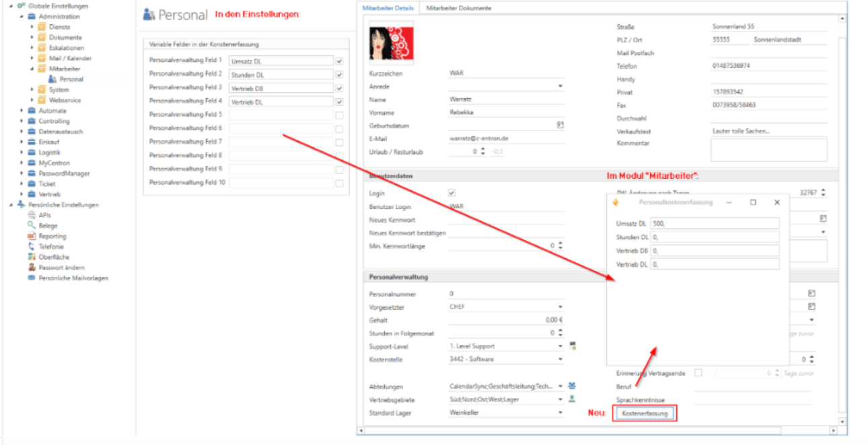The width and height of the screenshot is (868, 445).
Task: Uncheck the Login checkbox
Action: tap(451, 194)
